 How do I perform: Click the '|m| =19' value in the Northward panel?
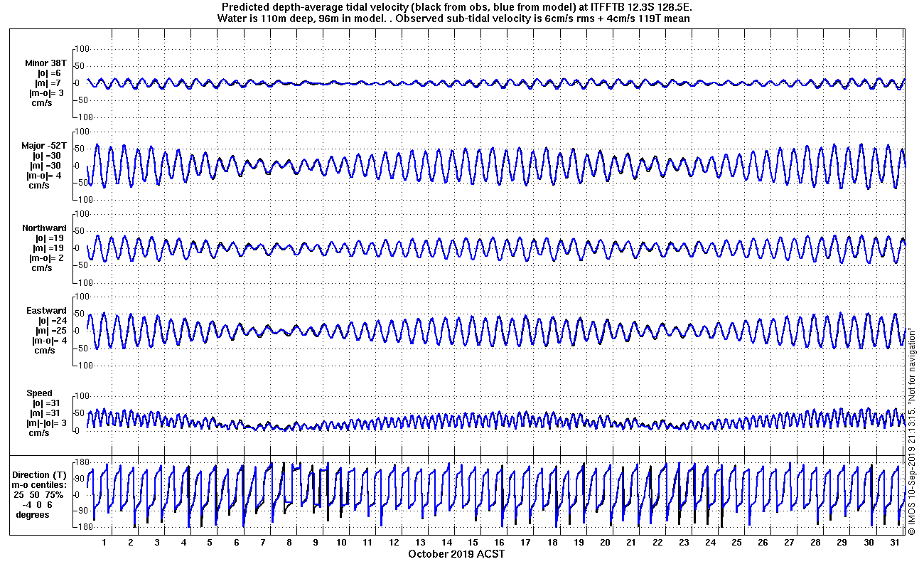click(48, 248)
